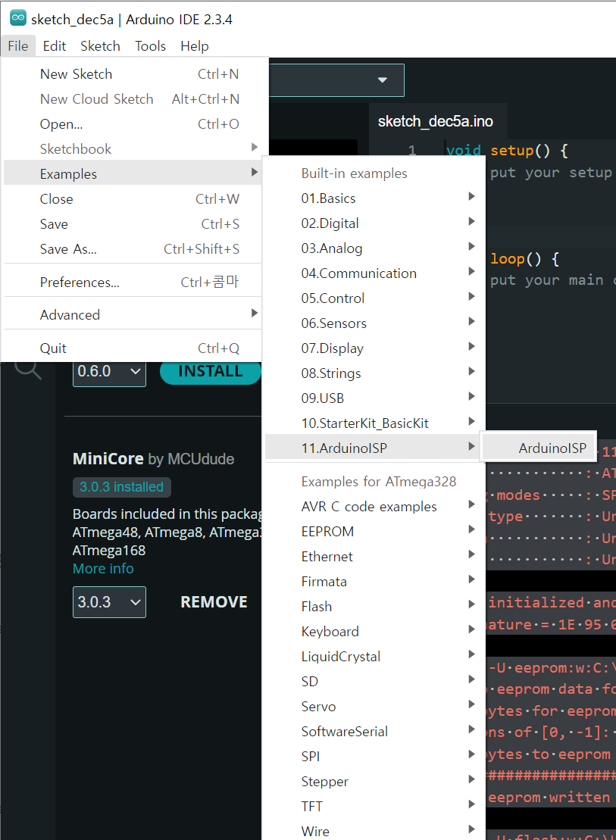This screenshot has height=840, width=616.
Task: Expand Stepper examples submenu
Action: pos(375,781)
